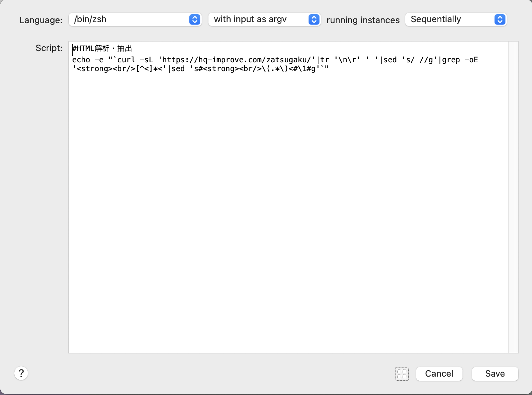532x395 pixels.
Task: Click the Cancel button
Action: tap(439, 374)
